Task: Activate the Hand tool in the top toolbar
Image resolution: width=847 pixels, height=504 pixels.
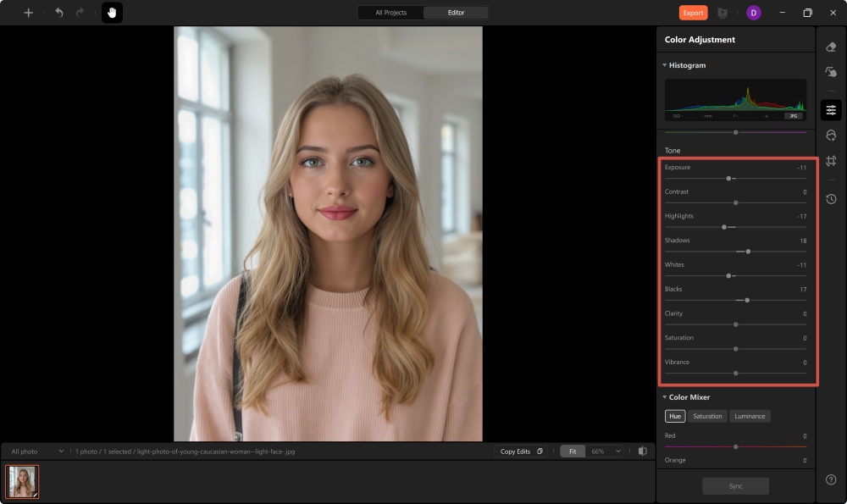Action: [x=113, y=13]
